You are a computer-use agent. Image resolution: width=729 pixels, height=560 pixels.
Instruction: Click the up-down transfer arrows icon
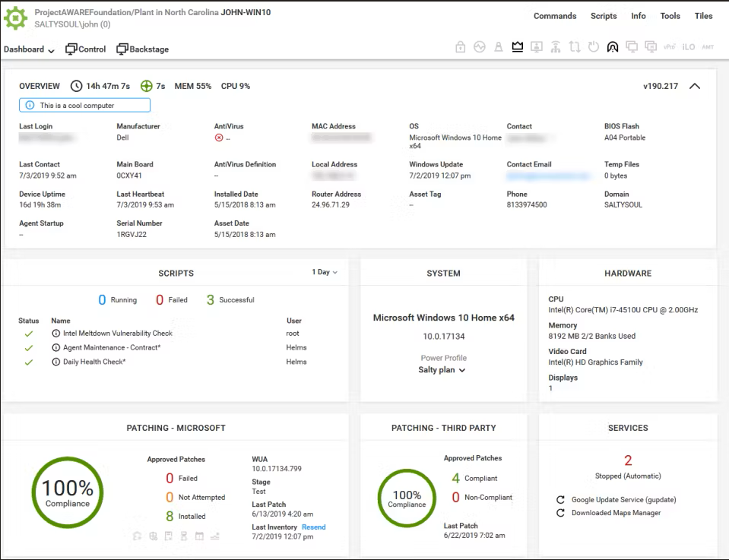[575, 47]
